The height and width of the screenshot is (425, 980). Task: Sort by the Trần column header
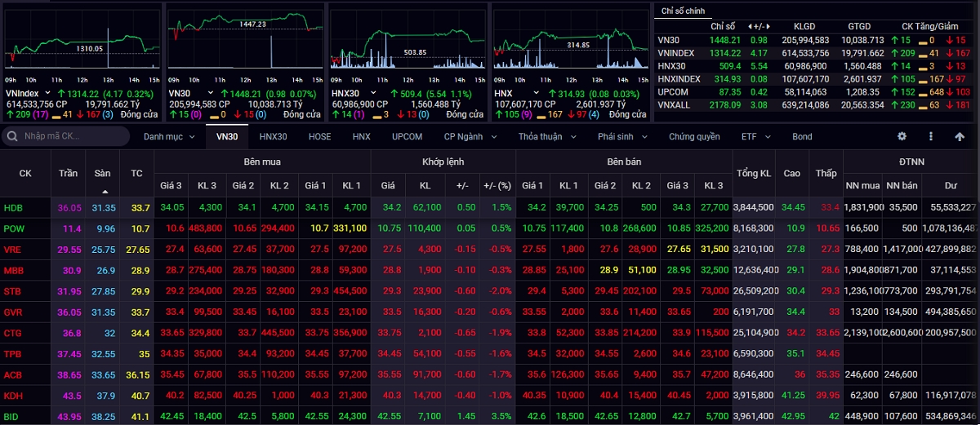(x=68, y=173)
